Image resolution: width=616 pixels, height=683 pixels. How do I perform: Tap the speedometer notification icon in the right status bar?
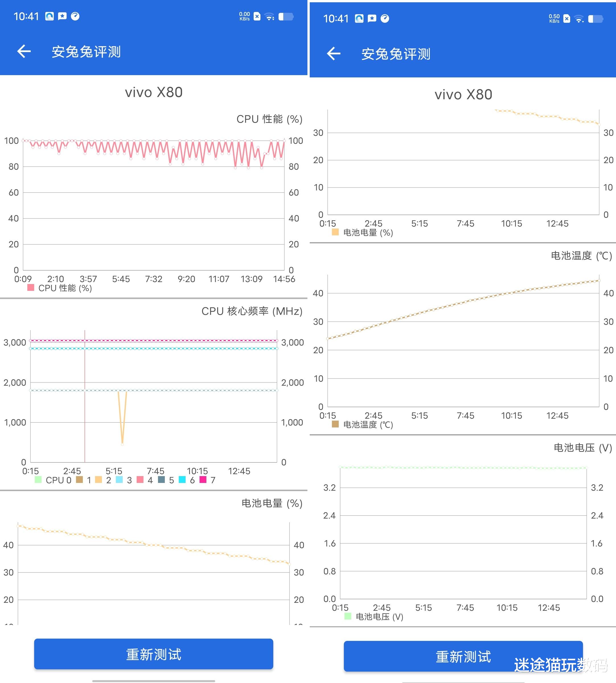pos(385,18)
